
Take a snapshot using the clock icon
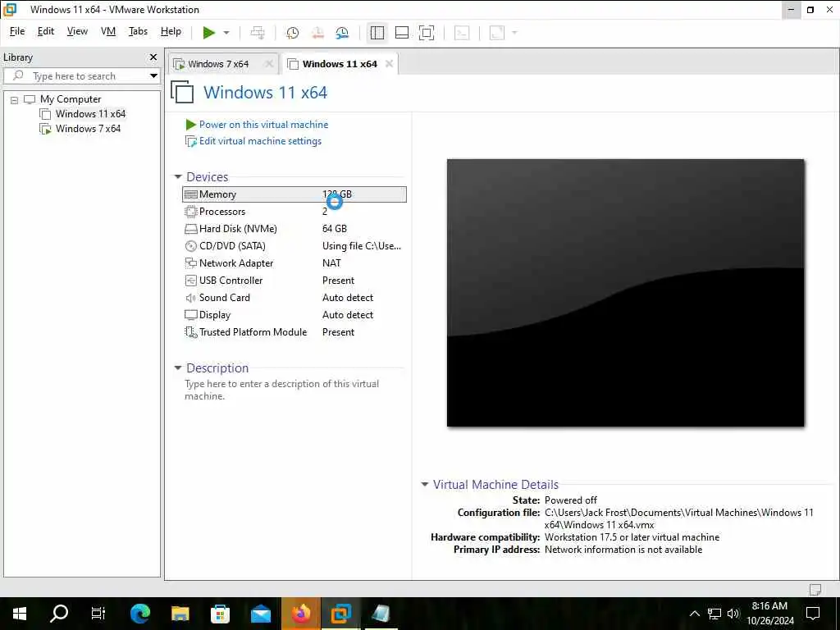click(x=293, y=33)
